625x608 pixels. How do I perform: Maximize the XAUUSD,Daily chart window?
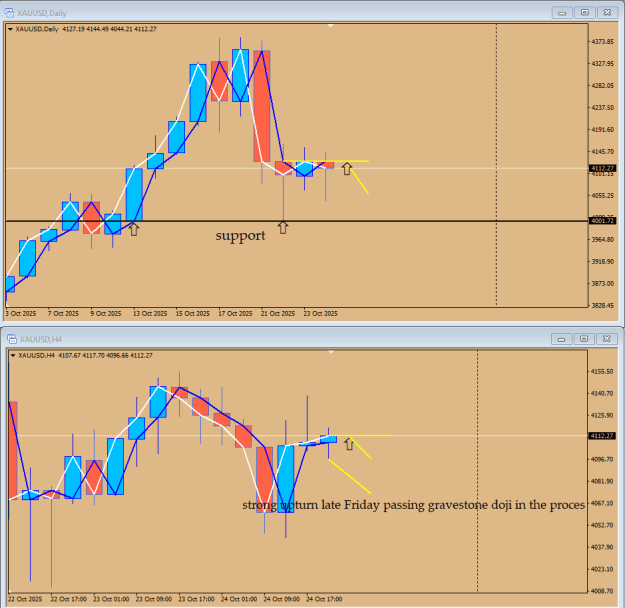tap(585, 13)
